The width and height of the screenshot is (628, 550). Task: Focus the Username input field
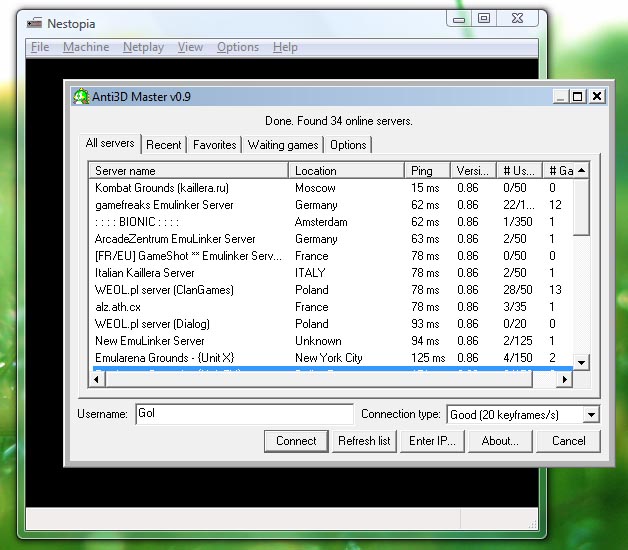[x=244, y=414]
